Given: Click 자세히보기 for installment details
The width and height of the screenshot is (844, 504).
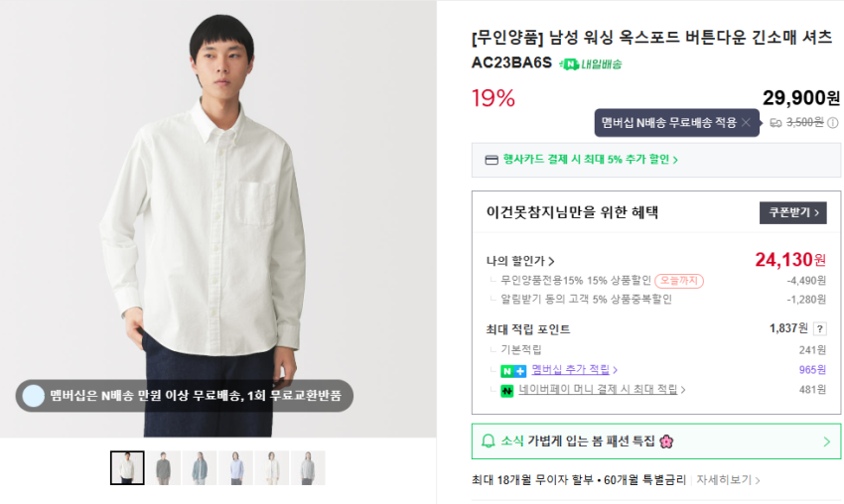Looking at the screenshot, I should click(x=728, y=480).
